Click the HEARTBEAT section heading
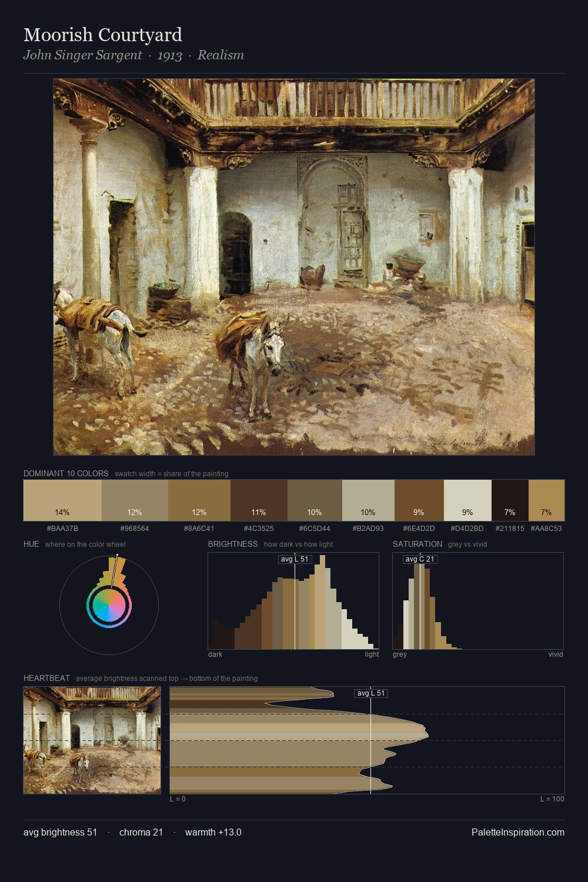This screenshot has width=588, height=882. tap(46, 678)
